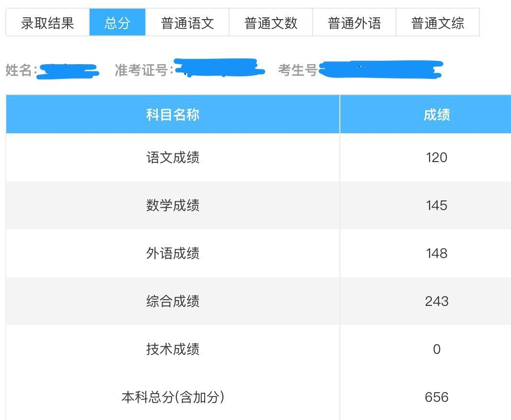Image resolution: width=511 pixels, height=420 pixels.
Task: Click the score 145 cell
Action: click(x=436, y=206)
